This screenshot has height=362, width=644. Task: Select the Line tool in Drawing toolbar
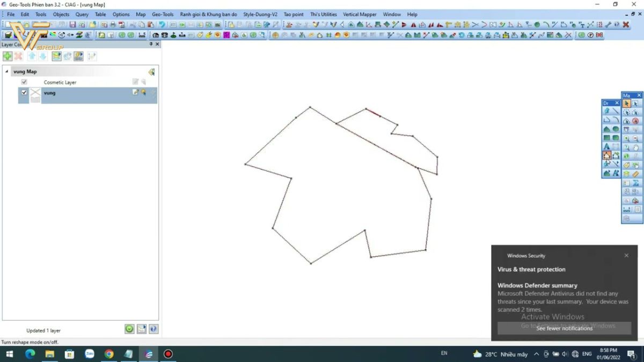coord(616,111)
